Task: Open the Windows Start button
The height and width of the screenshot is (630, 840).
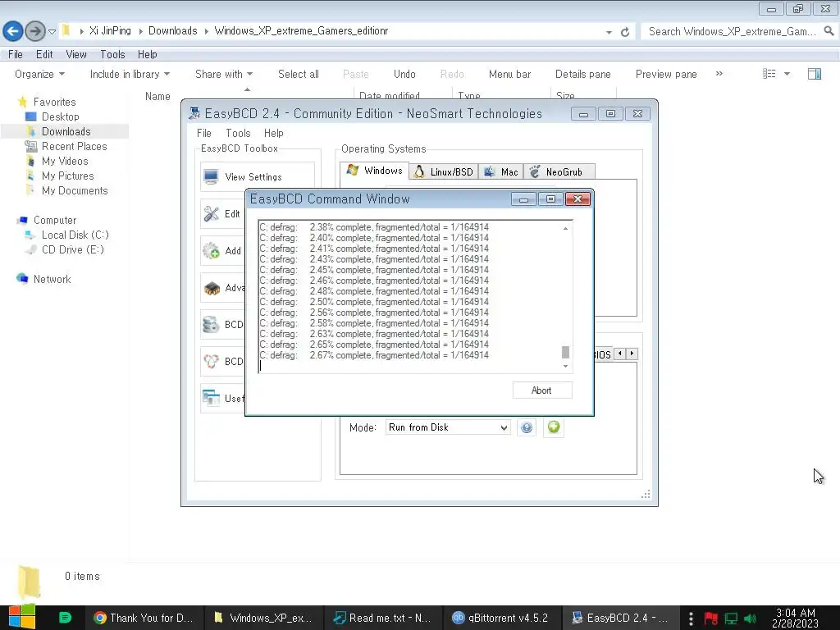Action: pyautogui.click(x=21, y=618)
